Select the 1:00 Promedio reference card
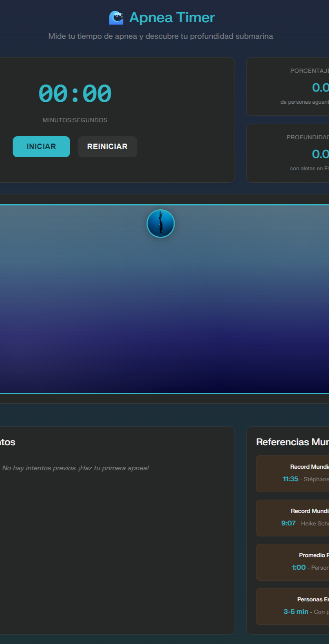The image size is (329, 644). coord(294,562)
